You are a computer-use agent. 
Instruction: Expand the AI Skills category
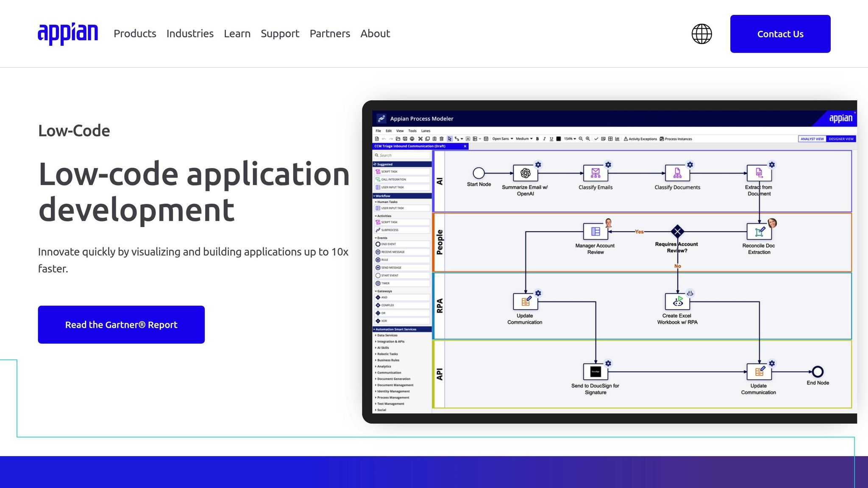(382, 347)
